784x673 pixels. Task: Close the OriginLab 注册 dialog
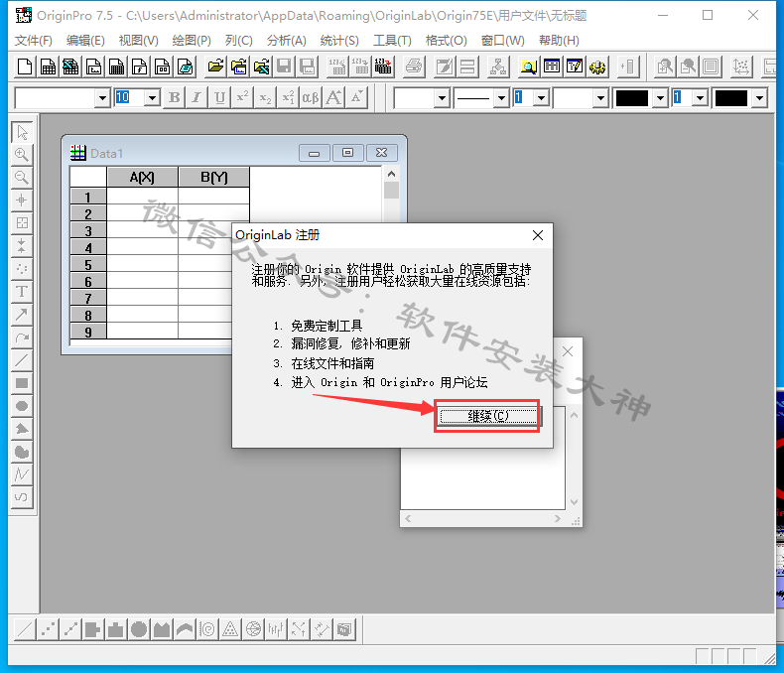pyautogui.click(x=538, y=235)
